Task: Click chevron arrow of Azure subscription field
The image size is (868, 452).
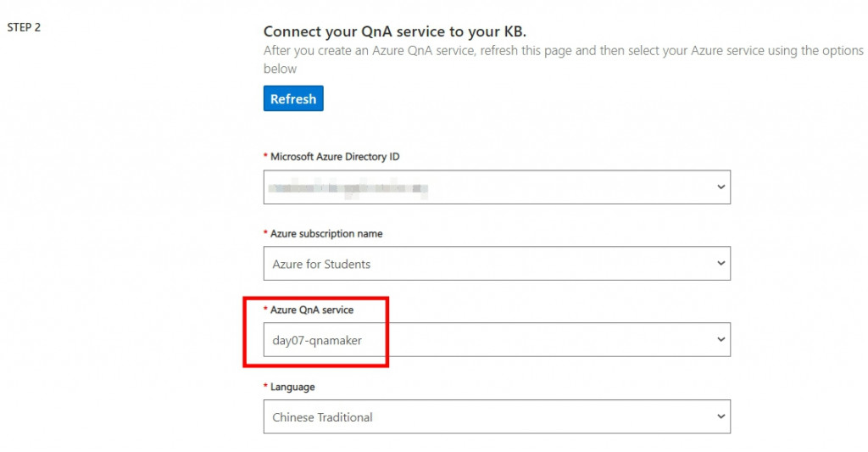Action: click(x=721, y=264)
